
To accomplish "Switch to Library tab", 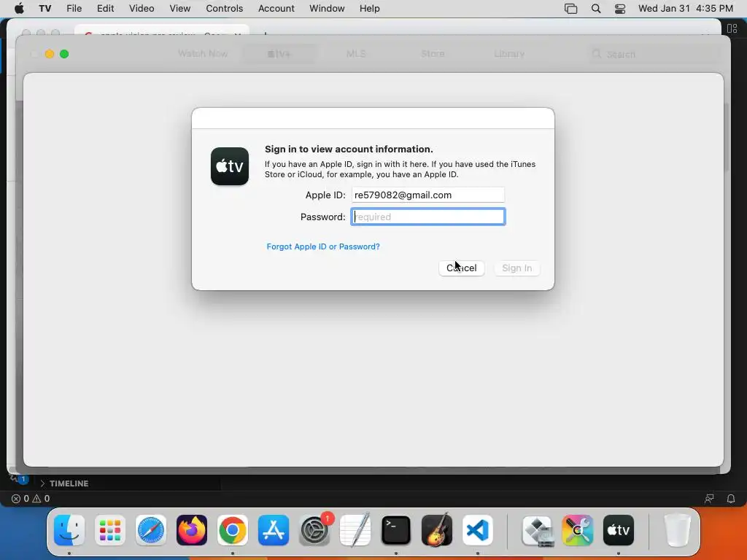I will 509,54.
